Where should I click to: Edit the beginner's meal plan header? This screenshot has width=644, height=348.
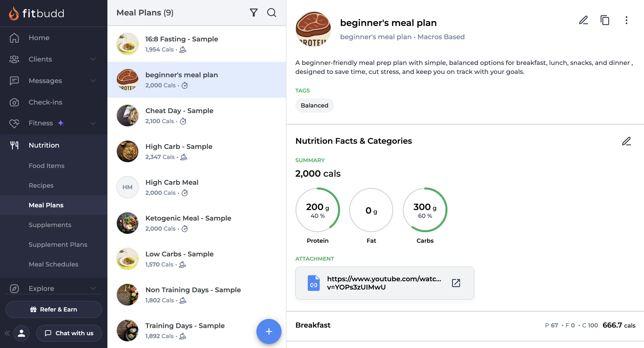[x=583, y=20]
